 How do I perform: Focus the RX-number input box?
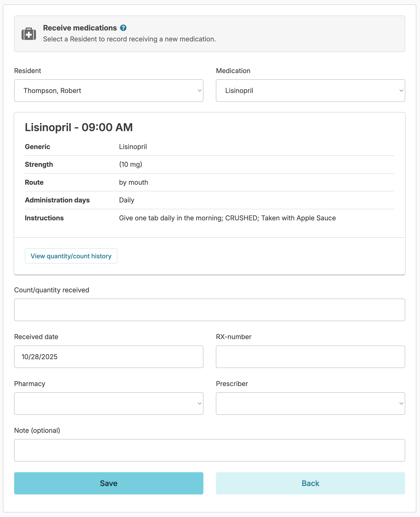tap(310, 357)
